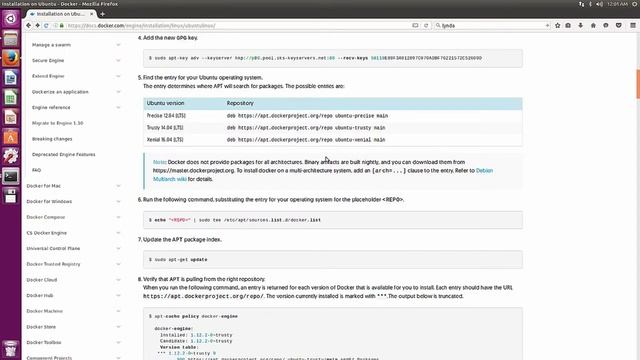640x360 pixels.
Task: Expand CS Docker Engine section
Action: click(x=118, y=233)
